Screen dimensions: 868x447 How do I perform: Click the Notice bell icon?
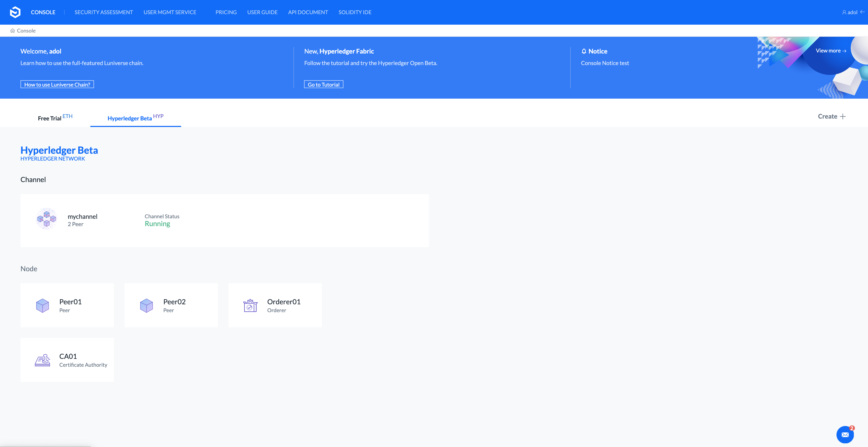click(x=584, y=51)
